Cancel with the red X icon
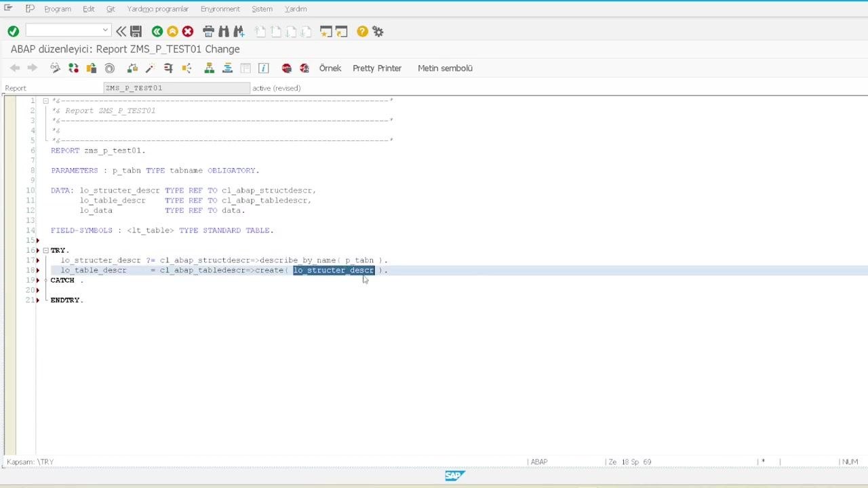This screenshot has width=868, height=488. click(x=188, y=31)
